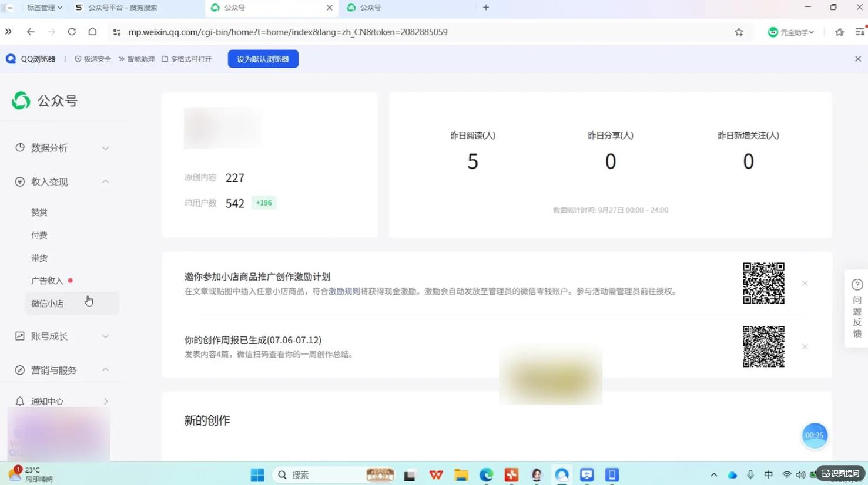Show hidden system tray icons
The height and width of the screenshot is (485, 868).
(x=713, y=475)
